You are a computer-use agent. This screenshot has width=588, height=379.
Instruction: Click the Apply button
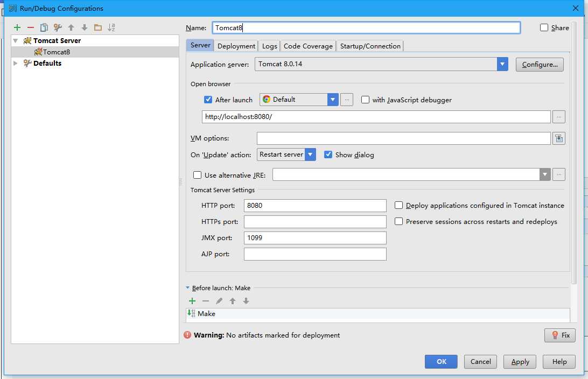(520, 361)
